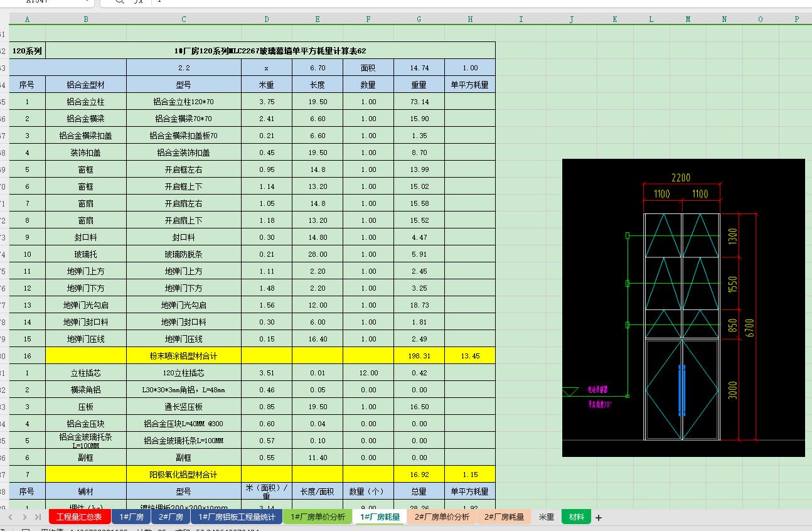
Task: Click the cell L30*30*3mm角铝，L=48mm
Action: (x=184, y=390)
